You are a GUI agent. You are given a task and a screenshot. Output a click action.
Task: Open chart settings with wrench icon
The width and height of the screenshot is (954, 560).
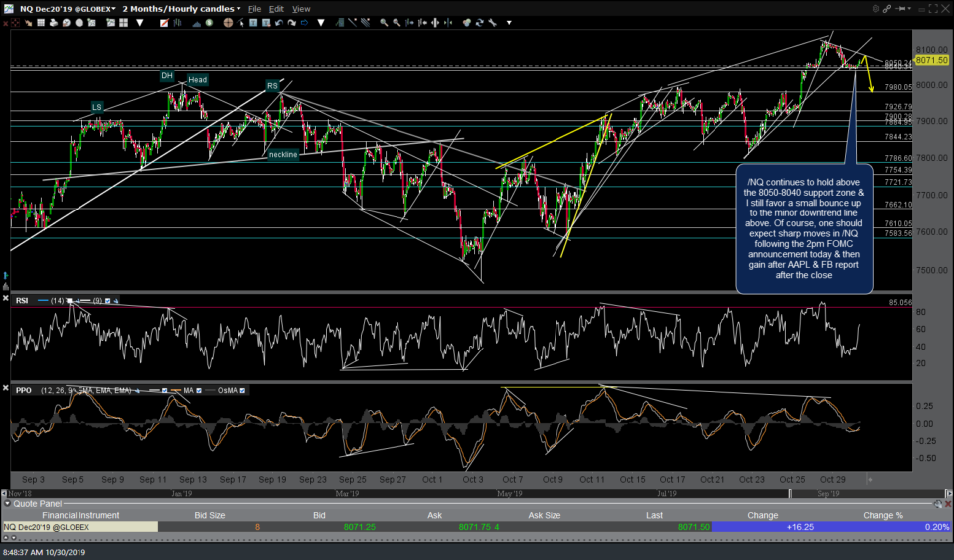coord(492,23)
